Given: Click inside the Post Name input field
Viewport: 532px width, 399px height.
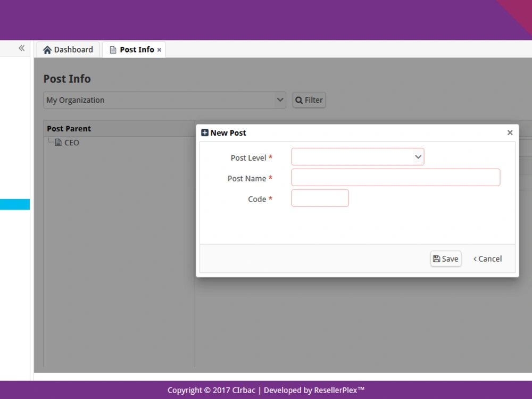Looking at the screenshot, I should tap(396, 177).
